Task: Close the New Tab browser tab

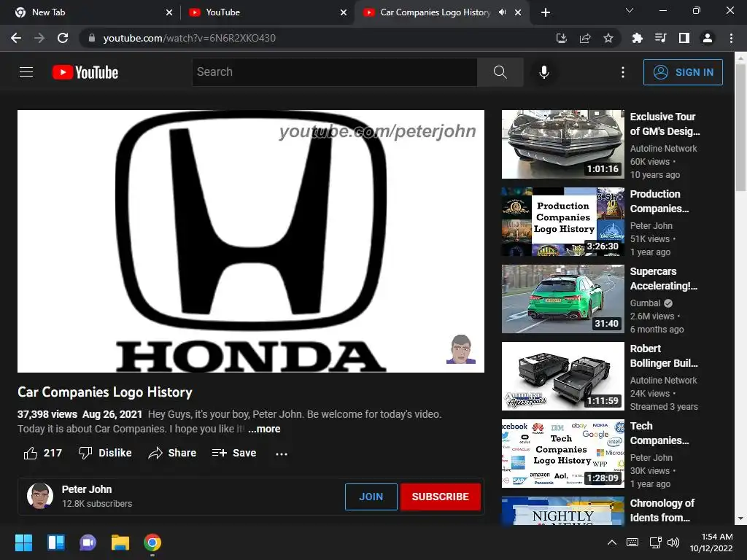Action: (x=169, y=13)
